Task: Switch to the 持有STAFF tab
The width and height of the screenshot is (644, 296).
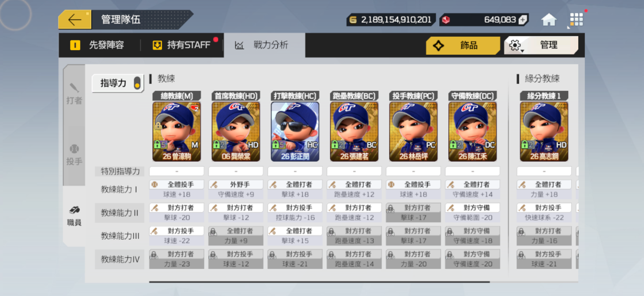Action: pos(182,45)
